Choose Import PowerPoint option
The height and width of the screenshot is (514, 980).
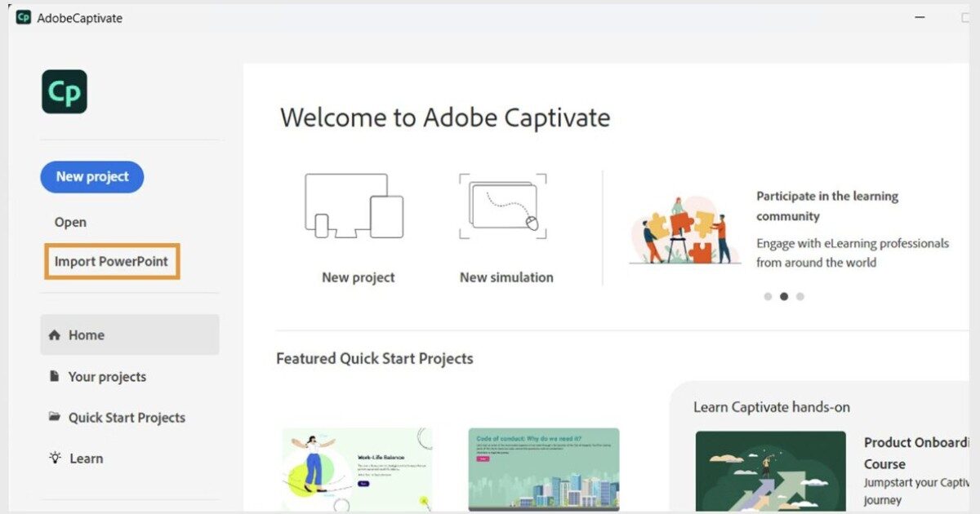(x=112, y=262)
